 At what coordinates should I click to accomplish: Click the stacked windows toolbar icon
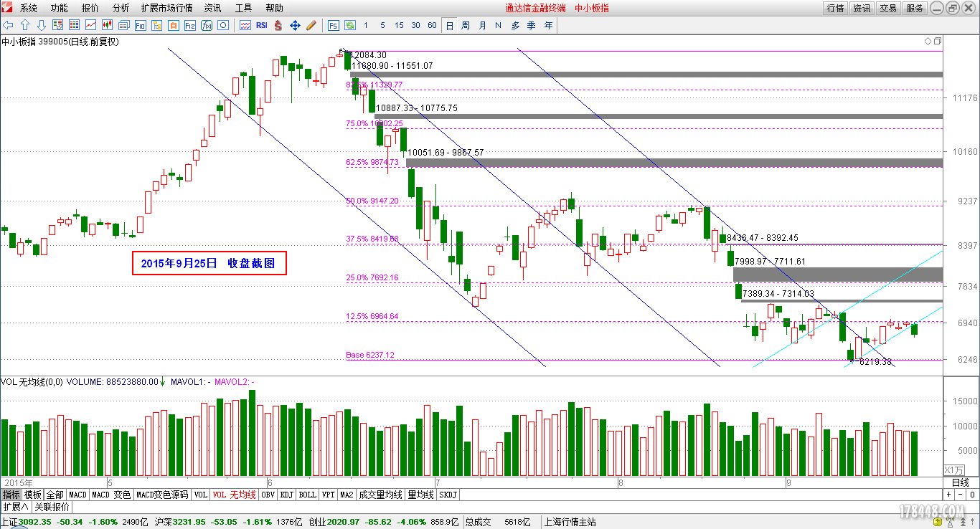[x=123, y=25]
